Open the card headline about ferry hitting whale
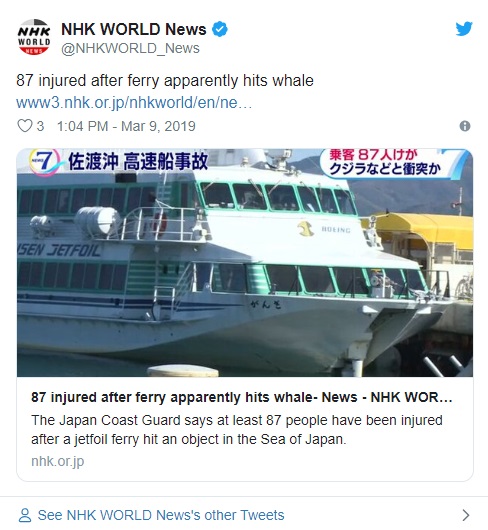Viewport: 488px width, 530px height. (x=242, y=397)
